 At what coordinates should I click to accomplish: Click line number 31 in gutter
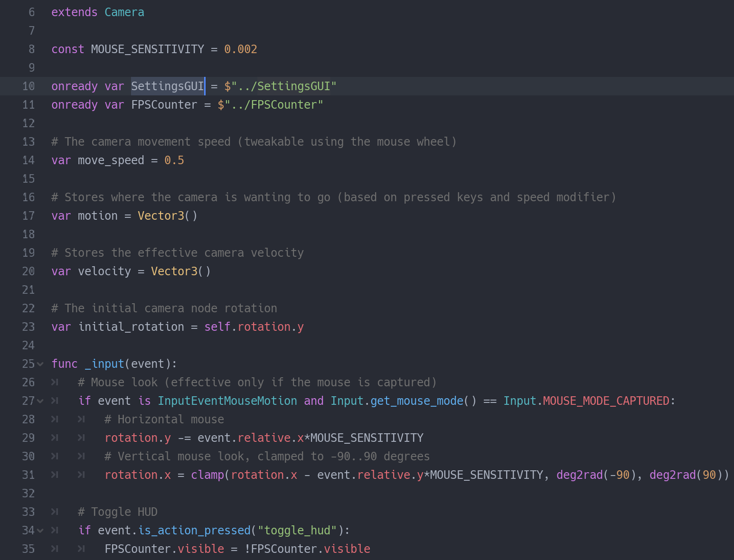point(28,475)
